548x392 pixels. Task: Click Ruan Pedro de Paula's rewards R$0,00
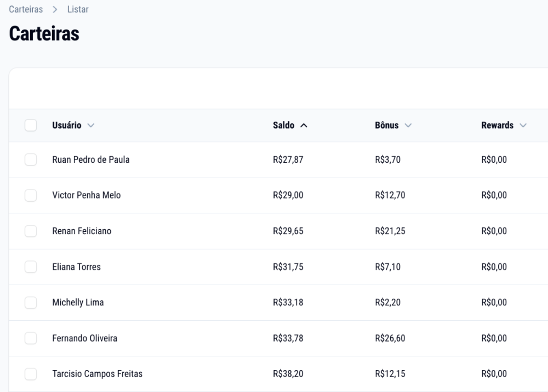494,160
